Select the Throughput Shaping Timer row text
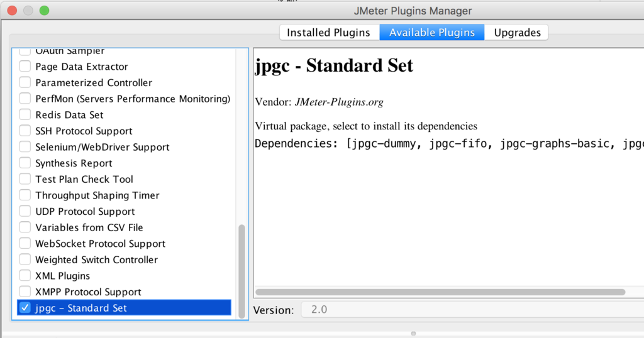This screenshot has height=338, width=644. click(x=97, y=195)
